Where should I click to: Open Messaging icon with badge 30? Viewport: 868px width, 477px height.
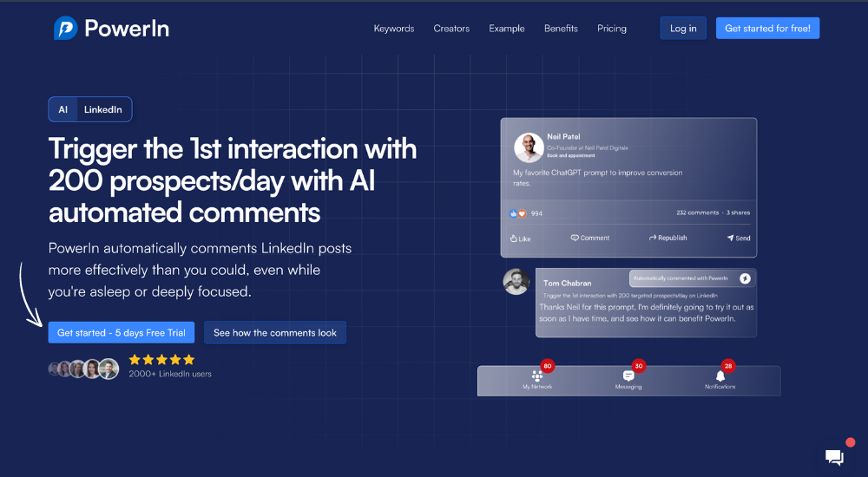[x=628, y=376]
